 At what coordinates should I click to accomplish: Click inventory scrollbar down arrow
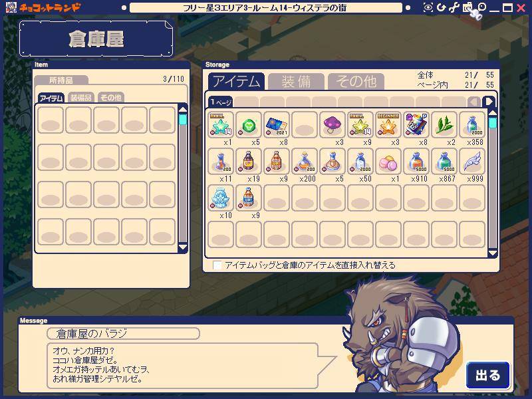point(183,247)
